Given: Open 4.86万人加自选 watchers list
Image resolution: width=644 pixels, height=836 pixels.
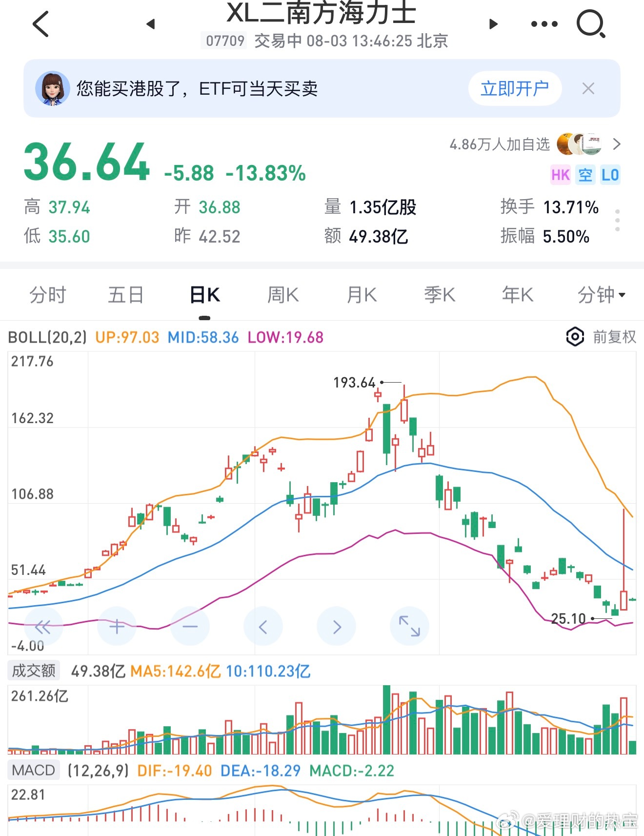Looking at the screenshot, I should pos(499,144).
